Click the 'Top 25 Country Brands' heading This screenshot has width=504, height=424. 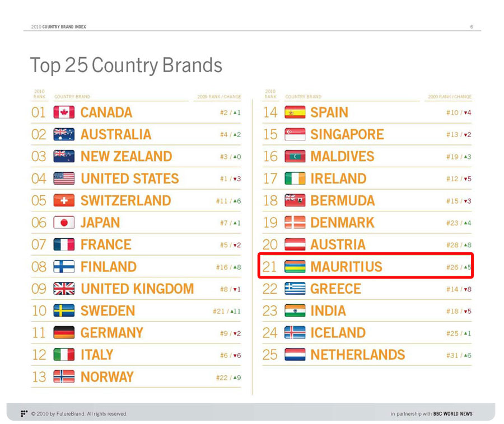pyautogui.click(x=126, y=65)
